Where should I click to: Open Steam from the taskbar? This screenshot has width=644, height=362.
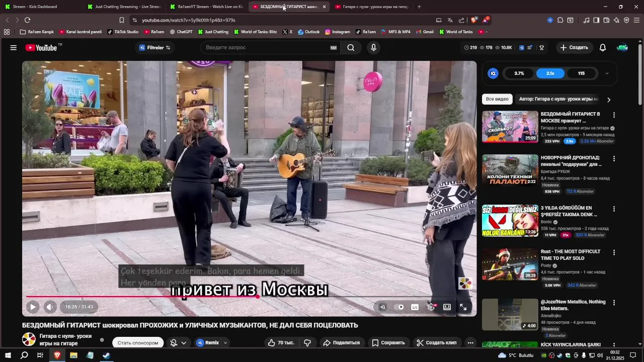106,355
